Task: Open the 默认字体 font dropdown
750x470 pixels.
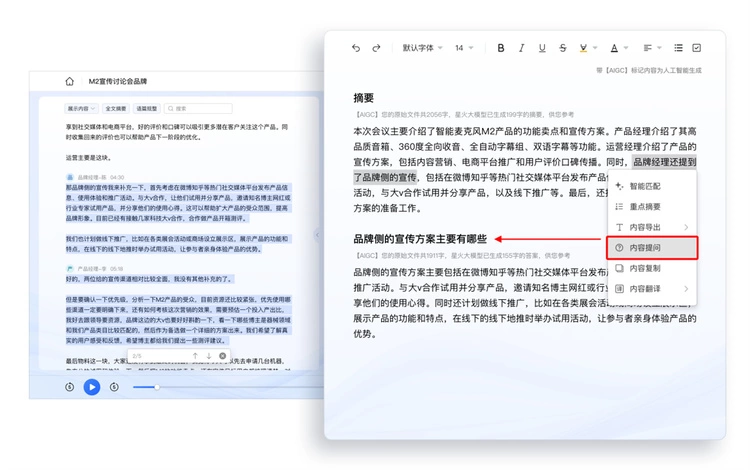Action: (421, 48)
